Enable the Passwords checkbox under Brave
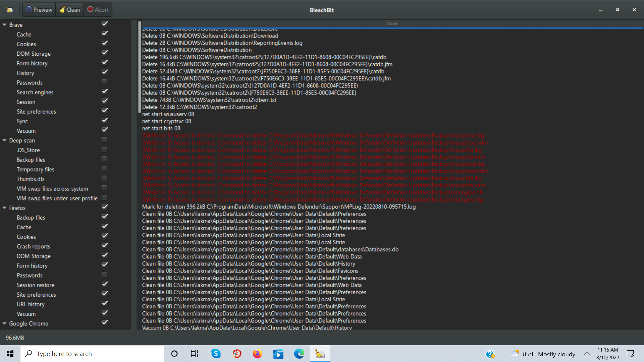644x362 pixels. pyautogui.click(x=104, y=82)
